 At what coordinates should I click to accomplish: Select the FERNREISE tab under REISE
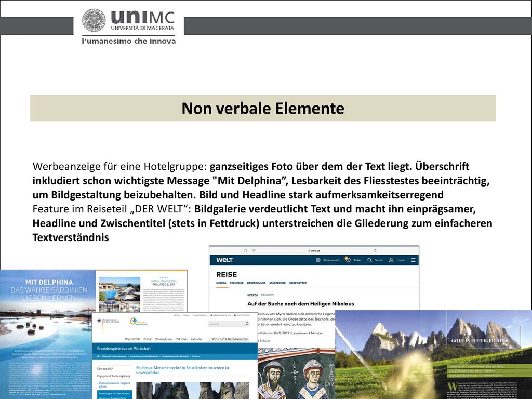(236, 283)
